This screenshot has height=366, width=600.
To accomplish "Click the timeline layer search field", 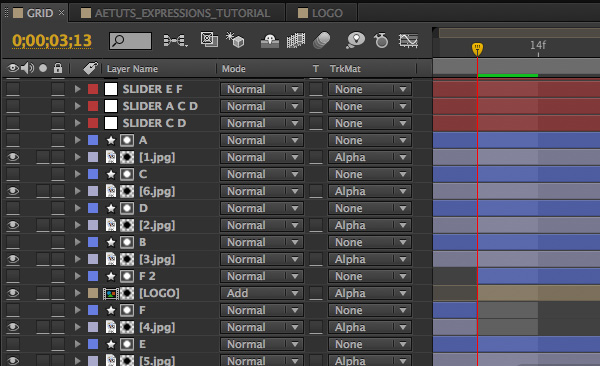I will 130,41.
